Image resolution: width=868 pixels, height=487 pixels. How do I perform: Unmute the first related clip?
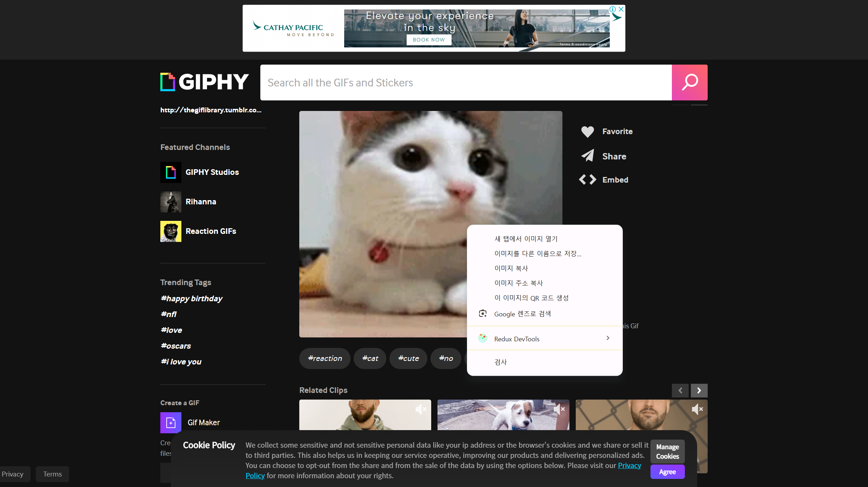(x=421, y=409)
